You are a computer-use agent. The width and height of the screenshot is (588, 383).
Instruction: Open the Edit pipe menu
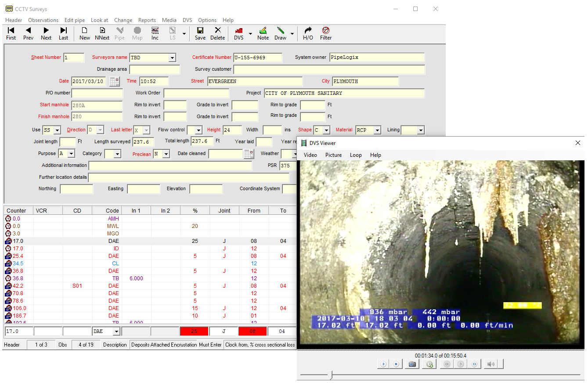click(75, 20)
